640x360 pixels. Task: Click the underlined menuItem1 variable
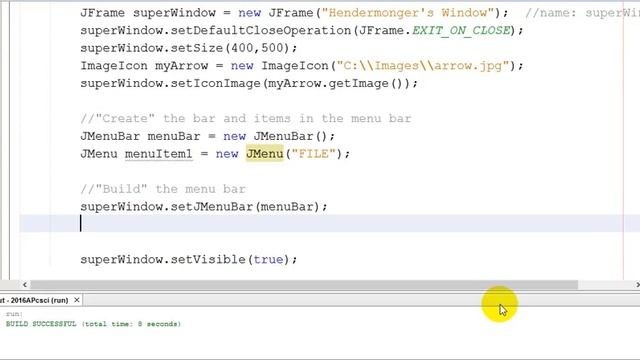(158, 154)
